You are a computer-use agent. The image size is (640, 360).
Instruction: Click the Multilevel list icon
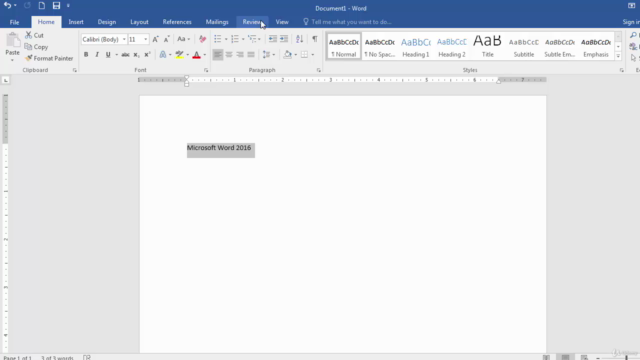(252, 39)
